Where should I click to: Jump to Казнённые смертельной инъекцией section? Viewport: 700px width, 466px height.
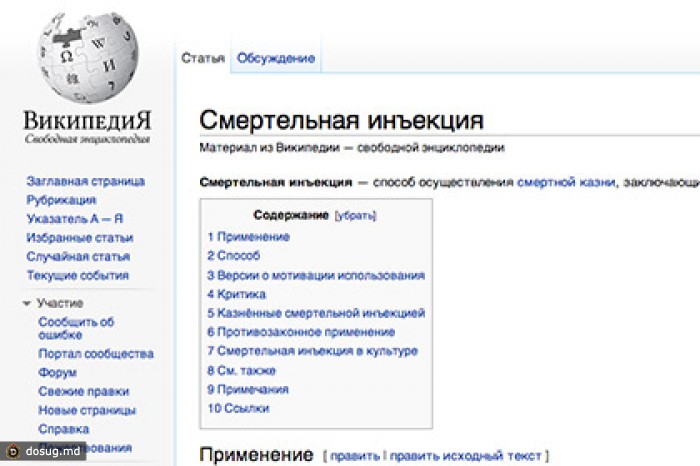click(x=316, y=313)
